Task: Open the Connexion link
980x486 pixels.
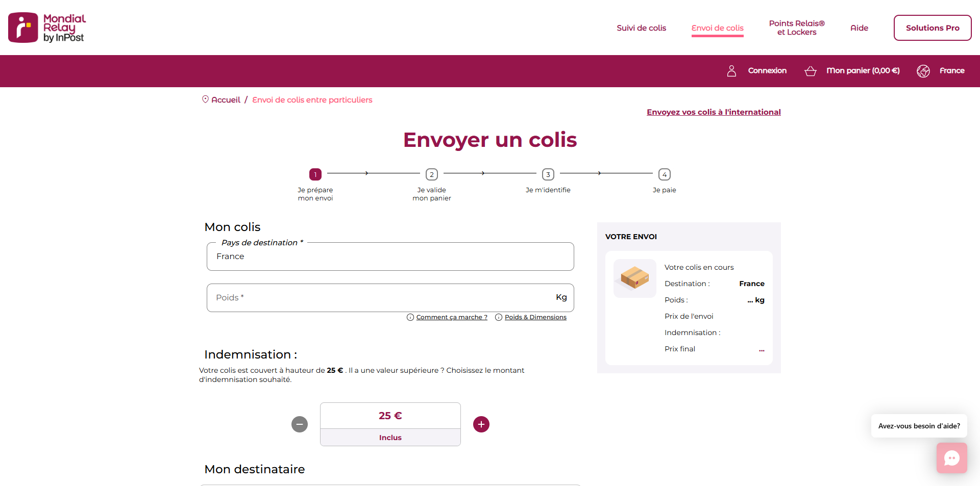Action: (767, 71)
